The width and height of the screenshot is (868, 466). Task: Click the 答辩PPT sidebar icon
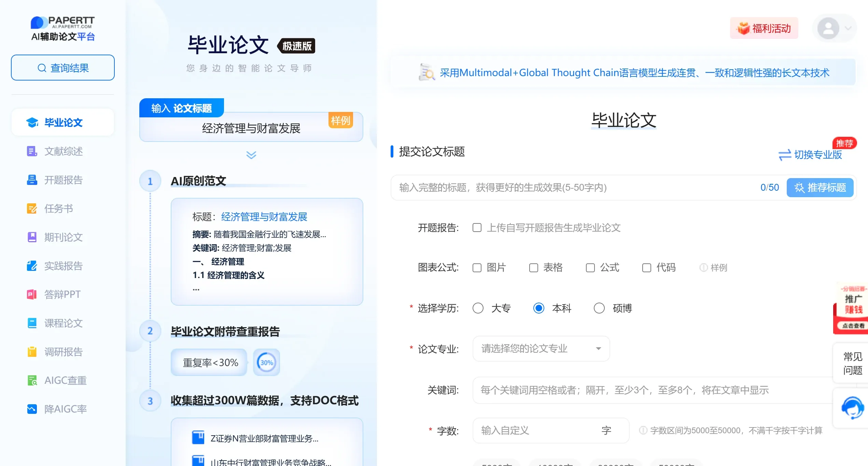click(32, 294)
